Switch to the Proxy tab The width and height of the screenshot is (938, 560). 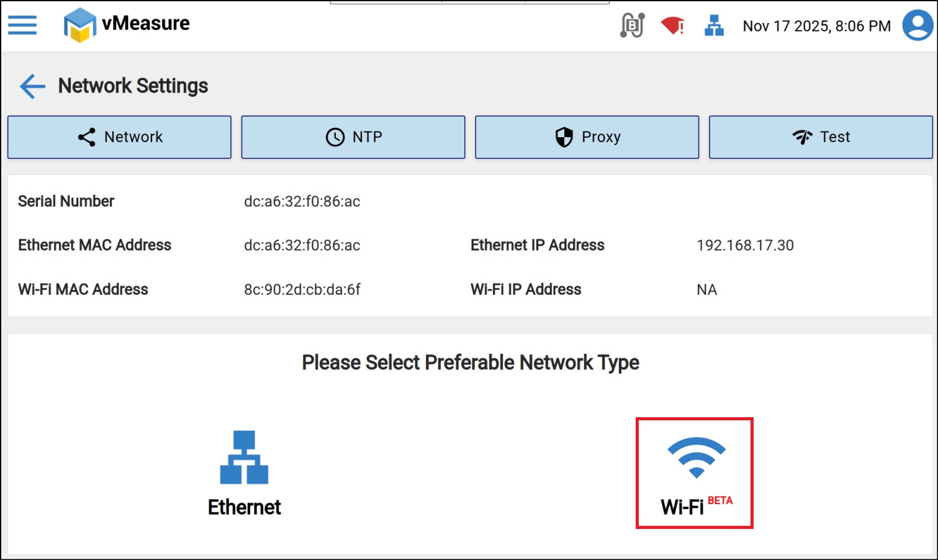click(x=587, y=137)
